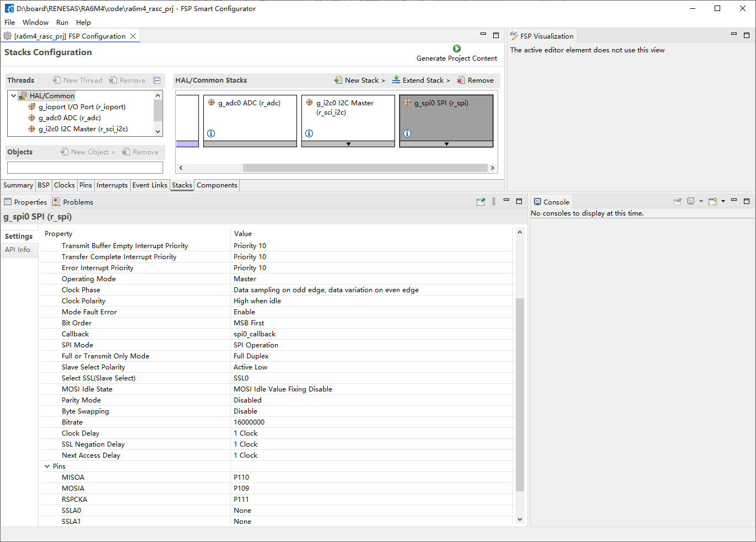This screenshot has width=756, height=542.
Task: Click the green Generate Project Content icon
Action: click(x=457, y=49)
